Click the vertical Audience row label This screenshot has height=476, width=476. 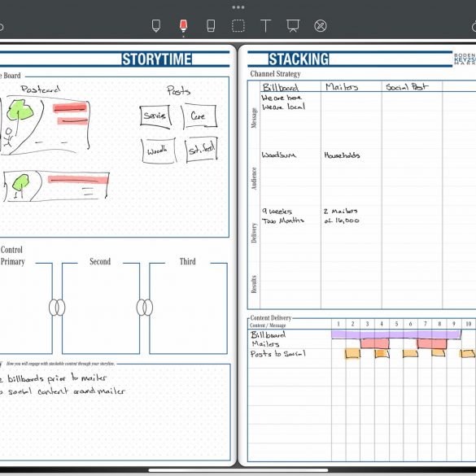click(x=254, y=178)
